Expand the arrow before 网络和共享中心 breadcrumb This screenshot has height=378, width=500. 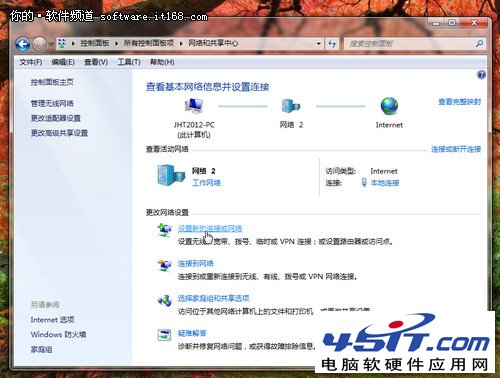pos(181,43)
